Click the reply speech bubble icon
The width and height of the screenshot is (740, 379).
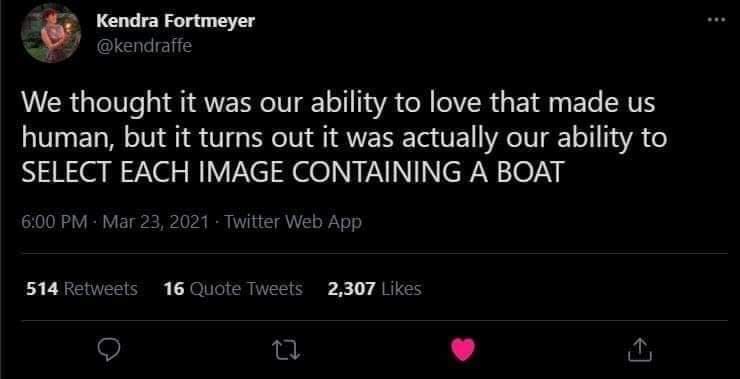(x=109, y=350)
